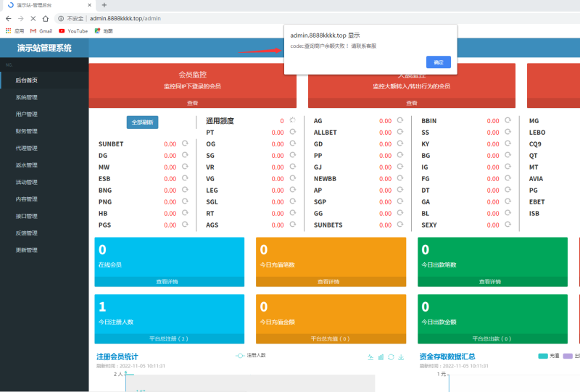
Task: Stop loading the page
Action: coord(33,19)
